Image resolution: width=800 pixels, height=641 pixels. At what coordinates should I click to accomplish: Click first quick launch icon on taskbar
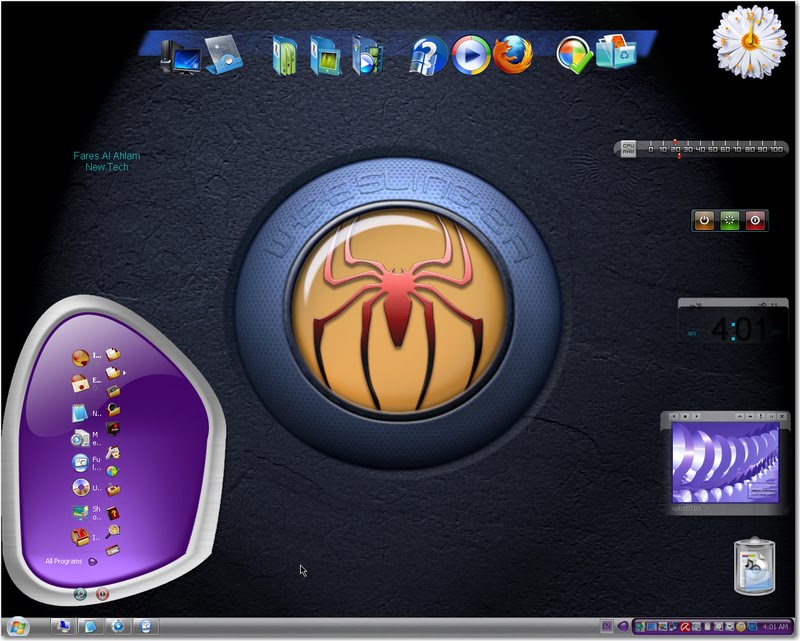click(64, 626)
